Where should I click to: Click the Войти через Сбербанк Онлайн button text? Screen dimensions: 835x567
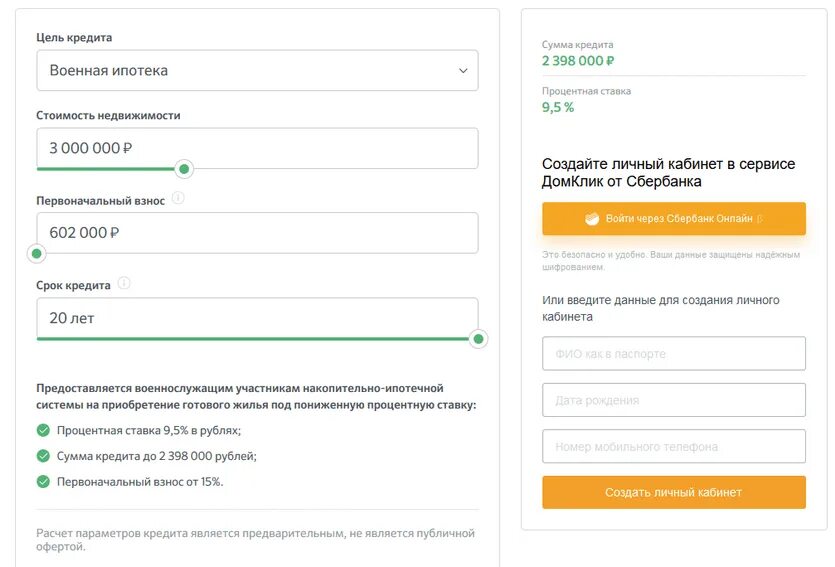[677, 218]
